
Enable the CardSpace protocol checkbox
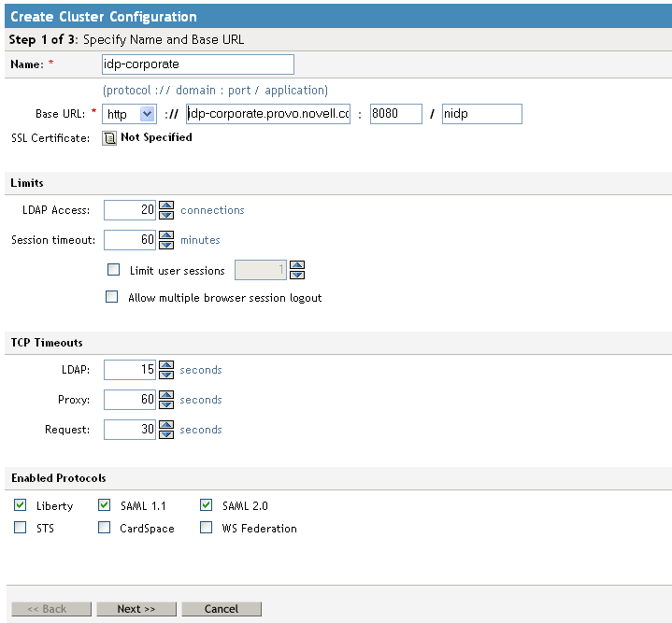(x=104, y=527)
